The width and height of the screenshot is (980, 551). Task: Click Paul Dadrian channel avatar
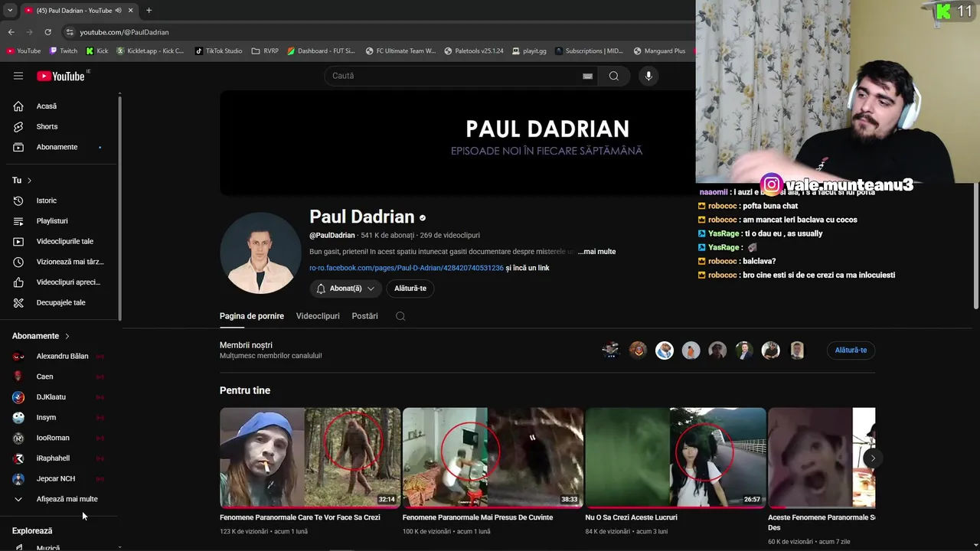[260, 253]
